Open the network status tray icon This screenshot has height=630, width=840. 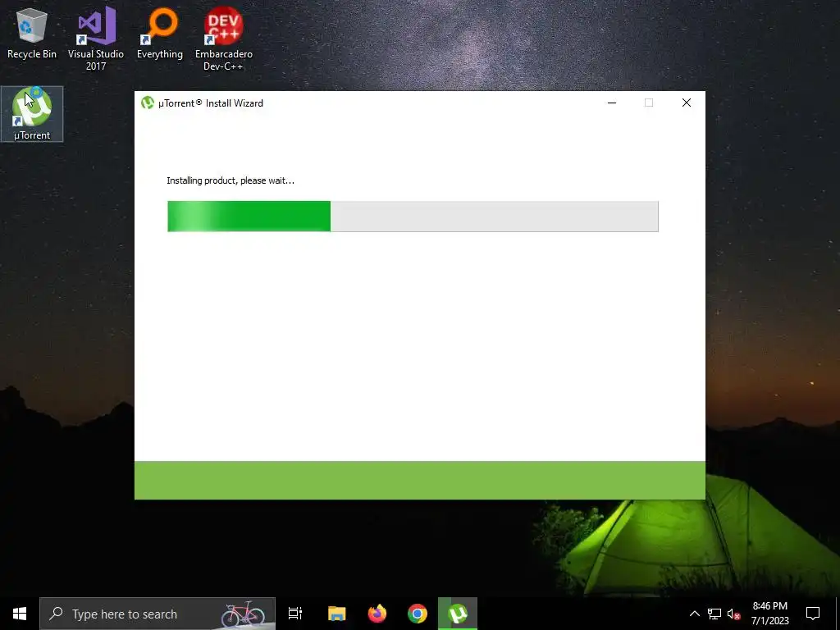click(x=714, y=614)
